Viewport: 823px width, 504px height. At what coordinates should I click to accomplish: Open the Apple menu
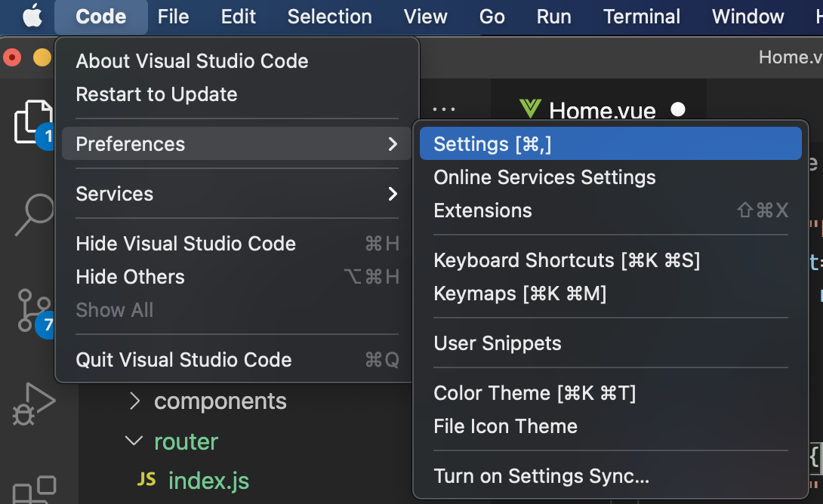pyautogui.click(x=32, y=17)
